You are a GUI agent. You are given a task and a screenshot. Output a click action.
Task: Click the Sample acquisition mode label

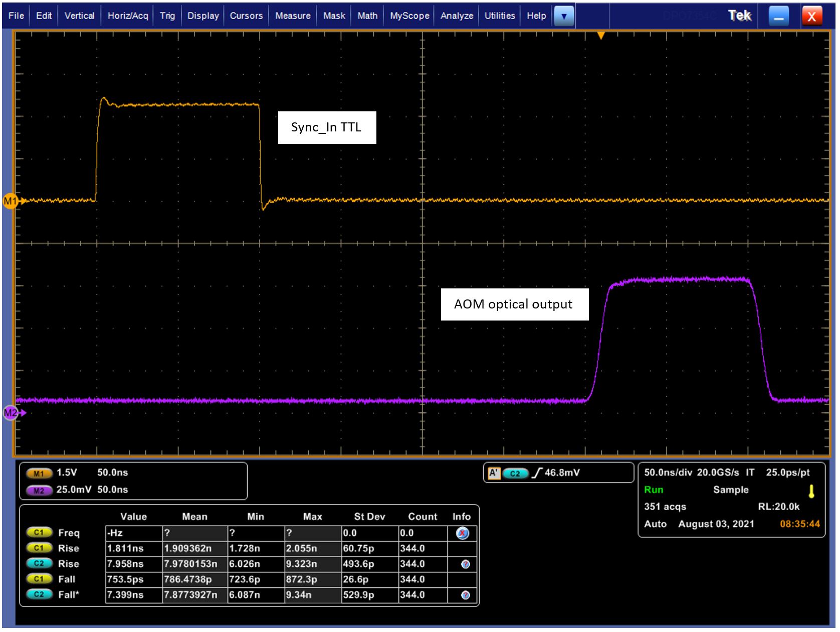(731, 490)
